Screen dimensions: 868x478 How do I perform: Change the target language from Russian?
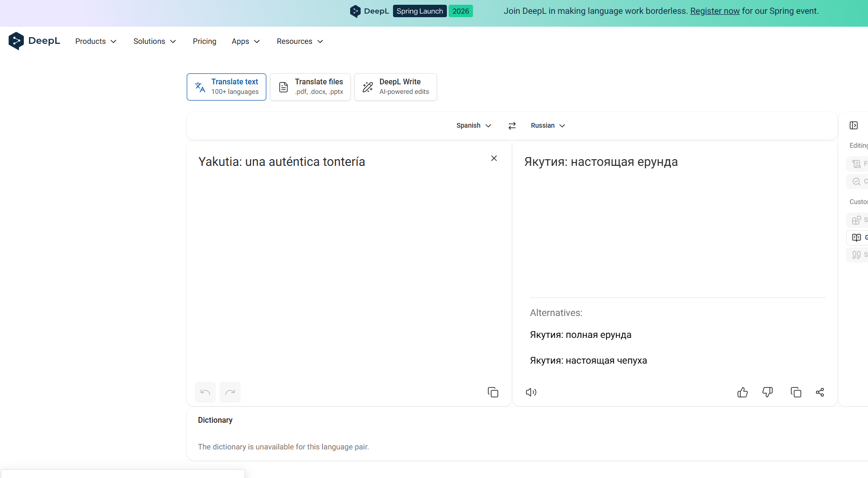(x=548, y=126)
